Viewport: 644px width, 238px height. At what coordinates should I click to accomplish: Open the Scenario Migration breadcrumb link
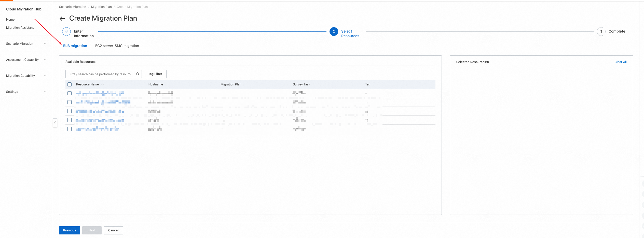(x=73, y=7)
